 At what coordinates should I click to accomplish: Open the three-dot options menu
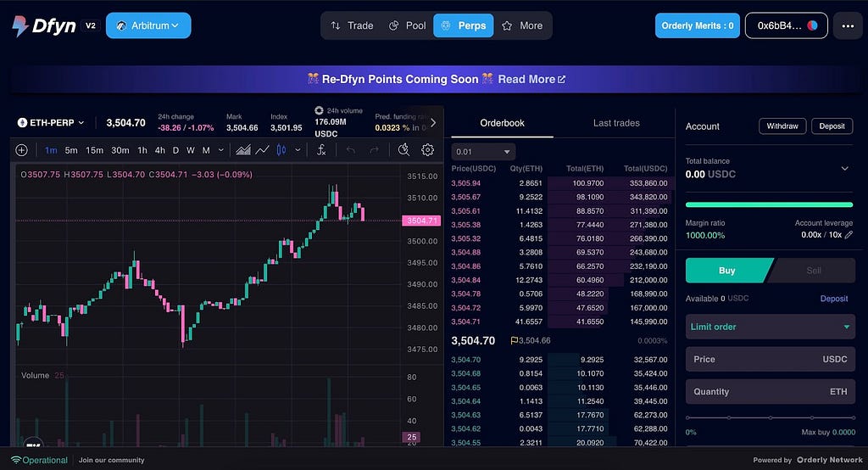tap(848, 25)
